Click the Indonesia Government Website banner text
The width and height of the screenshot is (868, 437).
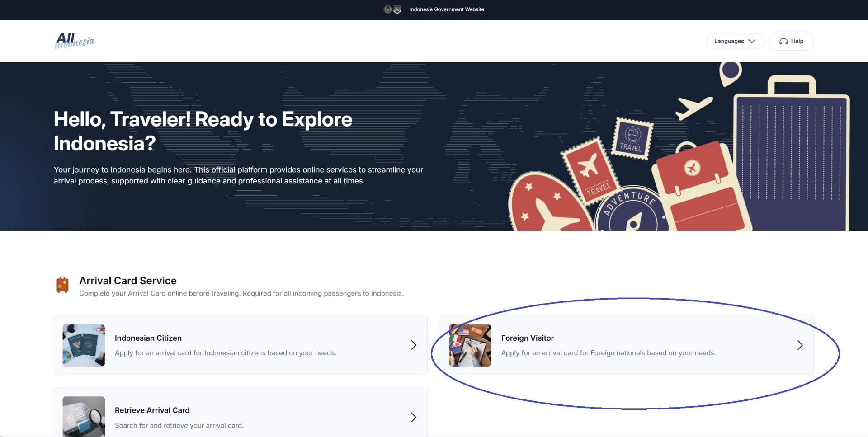click(x=447, y=9)
